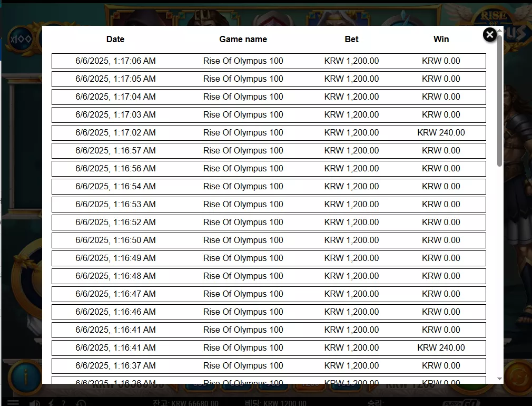Click bet amount in 1:16:37 AM row
Viewport: 532px width, 406px height.
pos(351,365)
